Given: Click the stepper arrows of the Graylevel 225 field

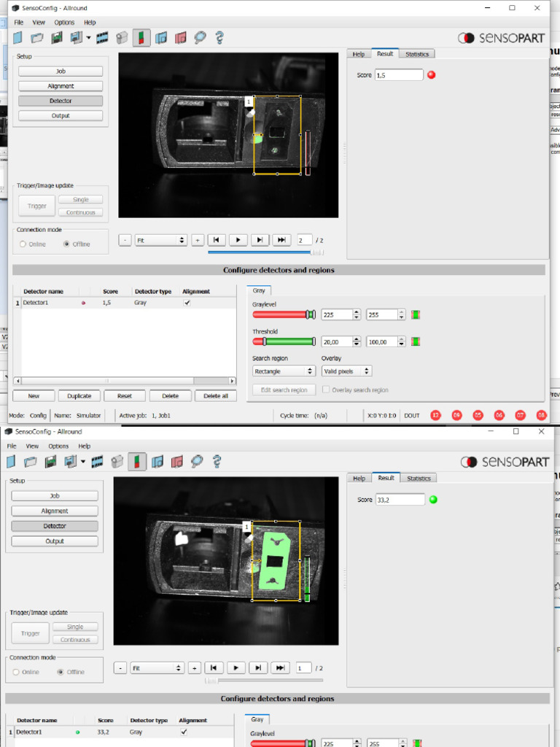Looking at the screenshot, I should pyautogui.click(x=357, y=314).
